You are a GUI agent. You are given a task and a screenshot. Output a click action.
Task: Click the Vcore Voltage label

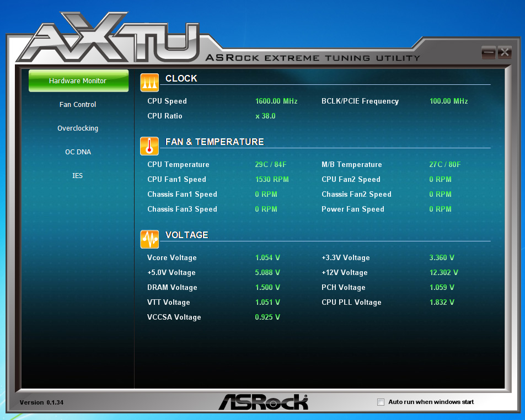click(172, 258)
